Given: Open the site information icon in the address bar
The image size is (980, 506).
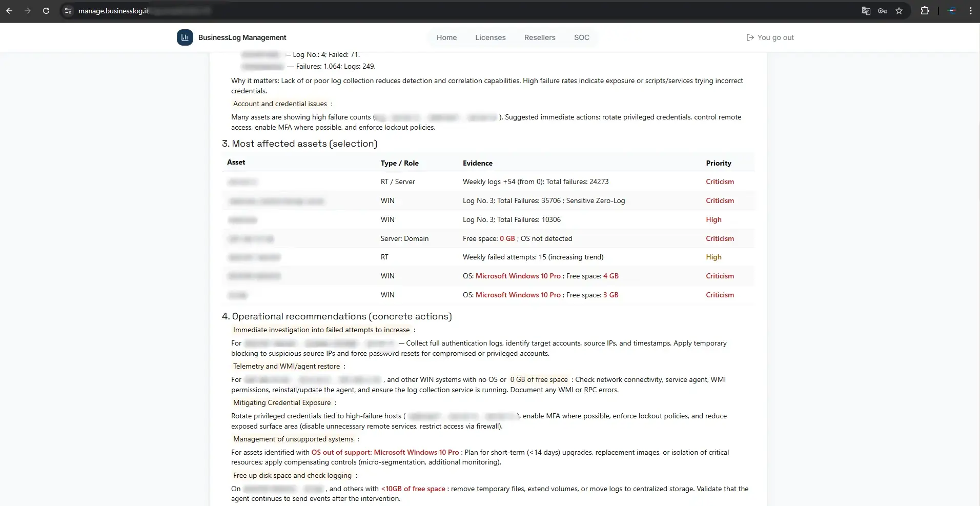Looking at the screenshot, I should (68, 11).
